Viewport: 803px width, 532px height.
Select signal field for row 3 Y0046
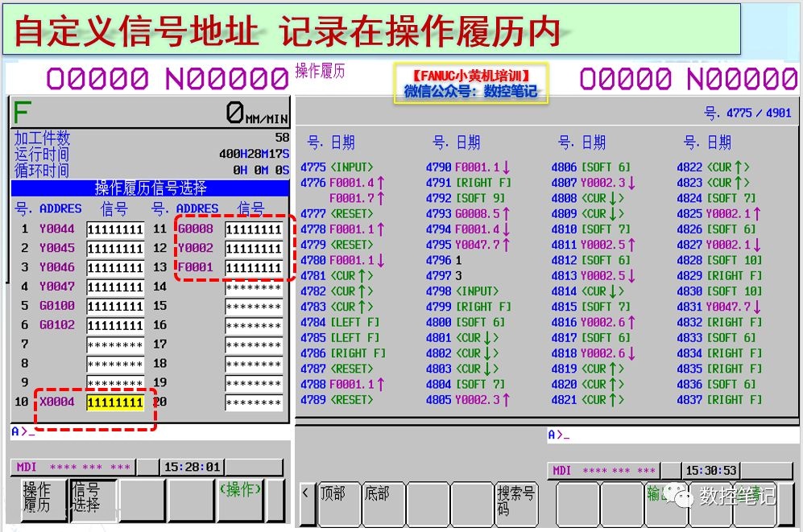coord(115,267)
